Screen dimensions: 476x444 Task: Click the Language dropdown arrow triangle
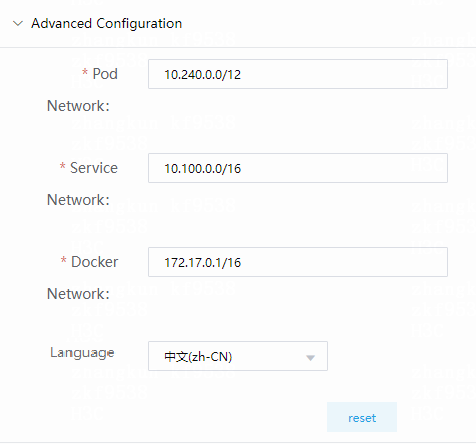[x=310, y=358]
